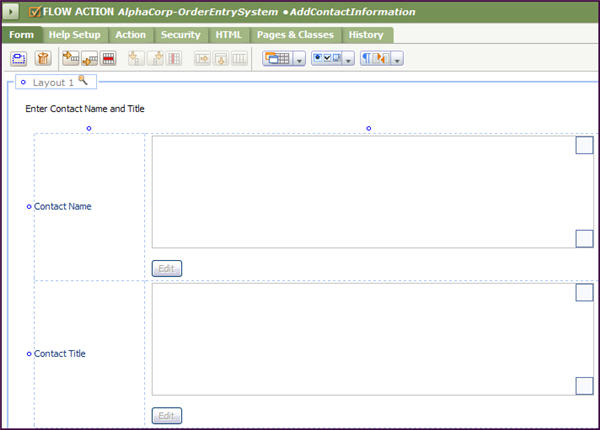This screenshot has height=430, width=600.
Task: Select the 'Enter Contact Name and Title' text
Action: 85,109
